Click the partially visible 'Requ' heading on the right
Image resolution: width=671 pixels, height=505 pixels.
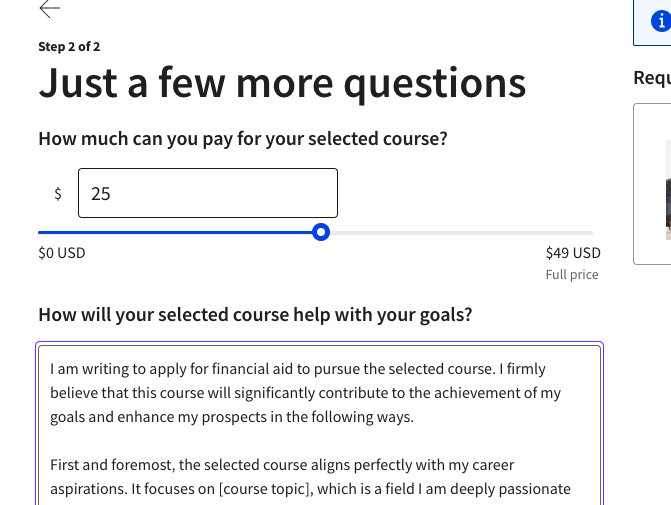click(652, 78)
